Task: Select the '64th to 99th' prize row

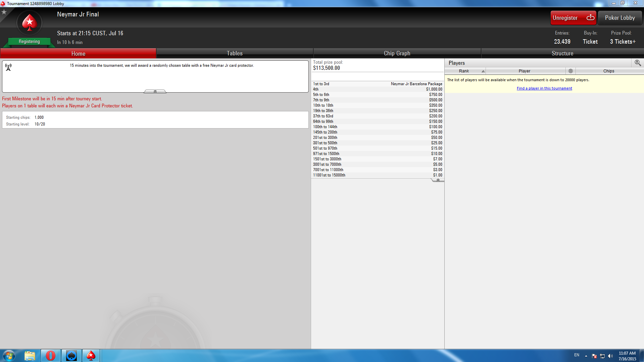Action: pos(378,121)
